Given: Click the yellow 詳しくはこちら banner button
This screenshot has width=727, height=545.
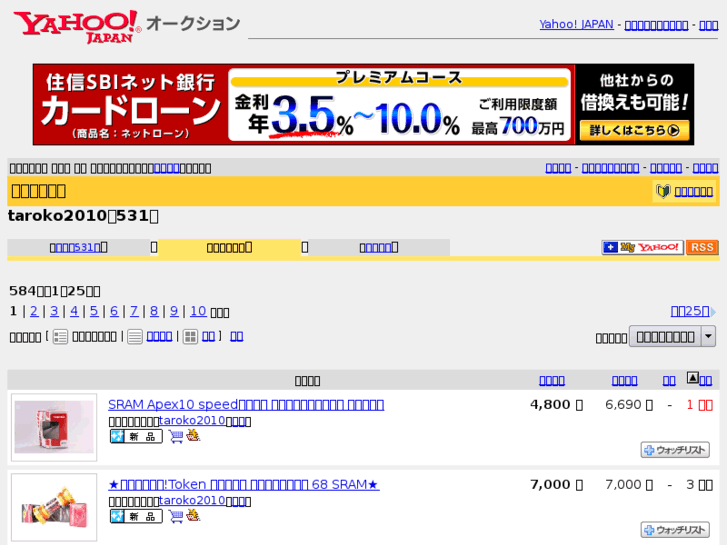Looking at the screenshot, I should pos(634,130).
